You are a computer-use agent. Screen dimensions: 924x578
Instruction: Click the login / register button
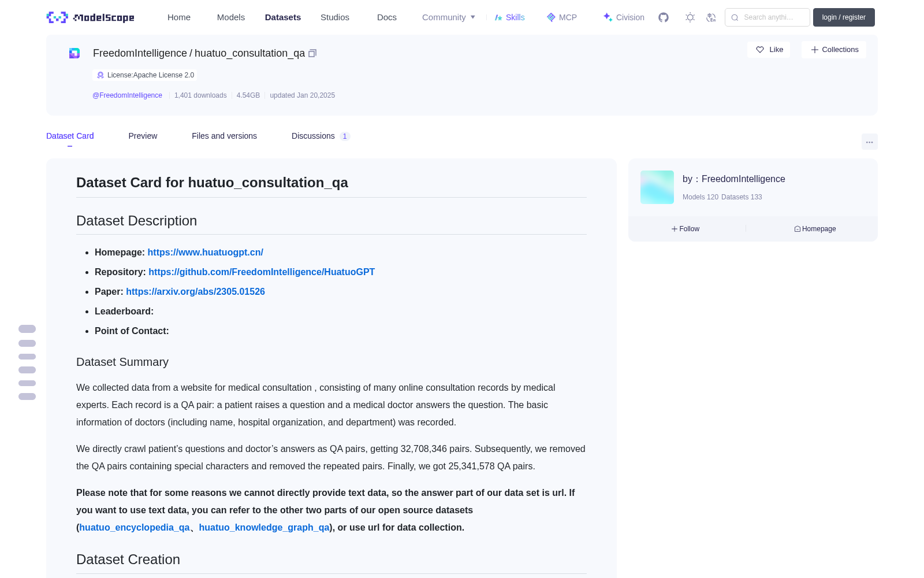point(844,17)
